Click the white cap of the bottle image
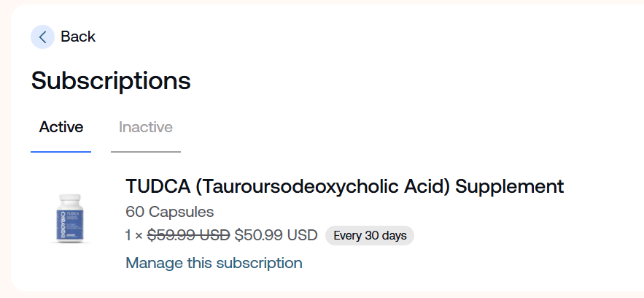This screenshot has width=644, height=298. [x=71, y=198]
